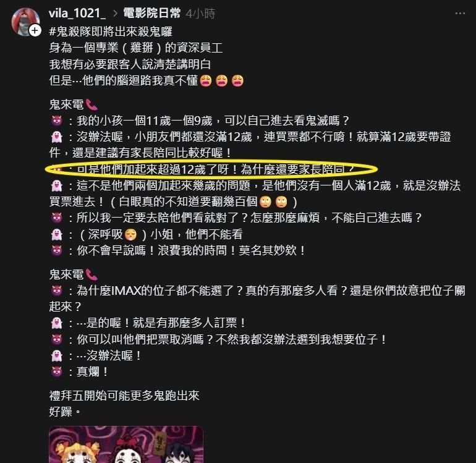Open vila_1021_ profile picture avatar
The height and width of the screenshot is (463, 476).
coord(25,22)
